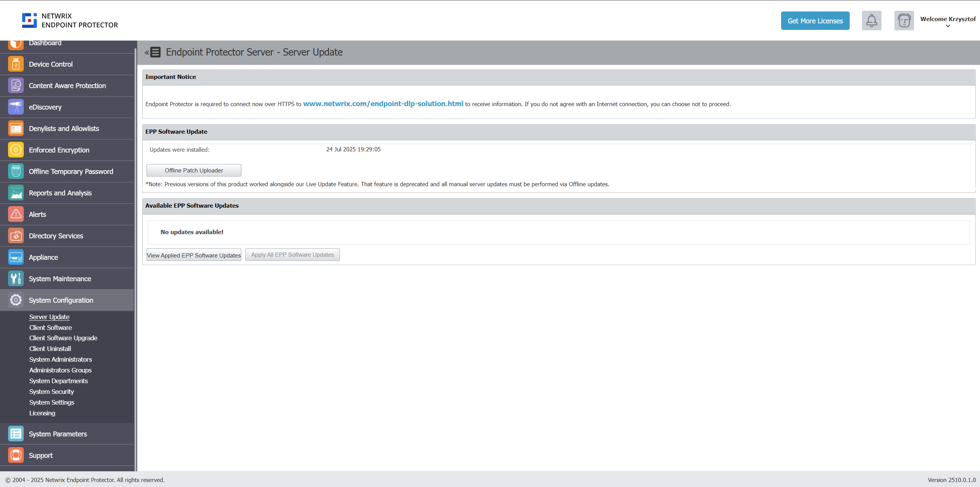Open the Content Aware Protection section icon
The height and width of the screenshot is (487, 980).
point(16,85)
